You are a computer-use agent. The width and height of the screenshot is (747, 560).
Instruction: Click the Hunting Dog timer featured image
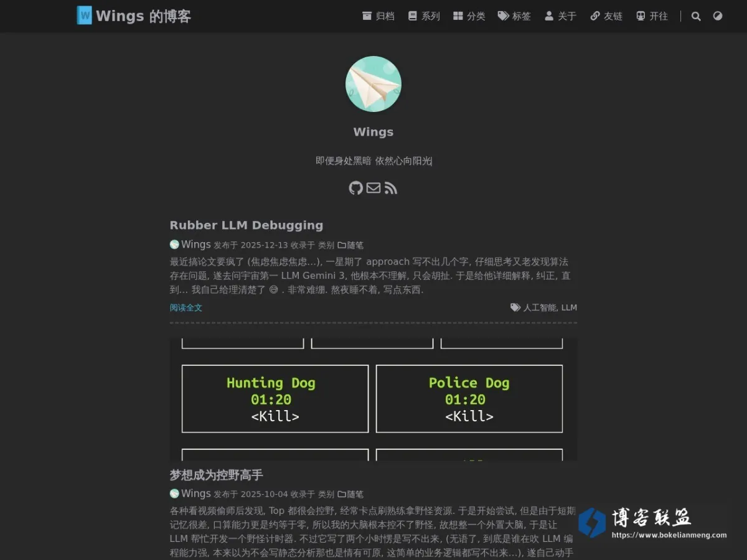374,399
